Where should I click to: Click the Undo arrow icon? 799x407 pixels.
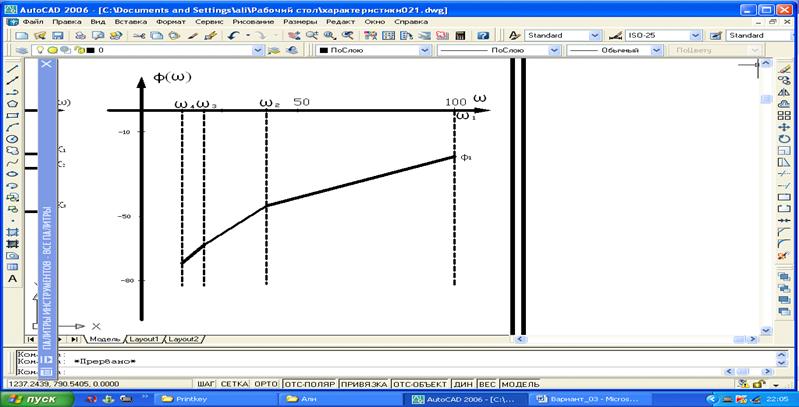pyautogui.click(x=234, y=36)
